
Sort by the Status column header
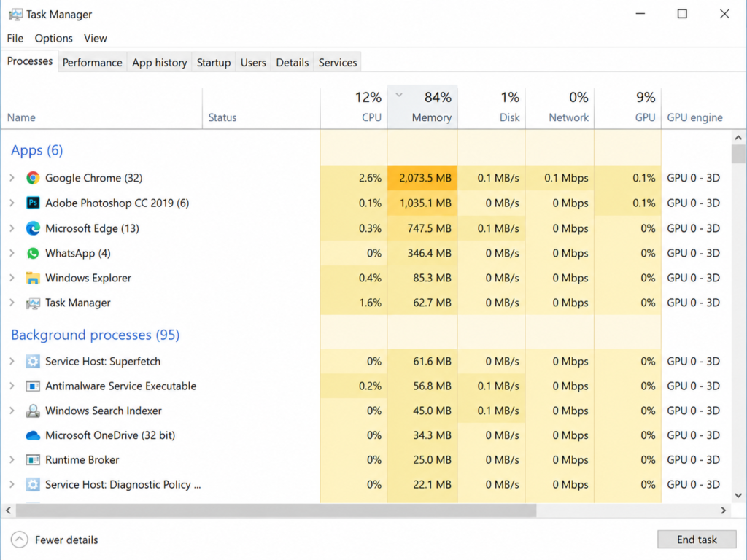pos(261,108)
